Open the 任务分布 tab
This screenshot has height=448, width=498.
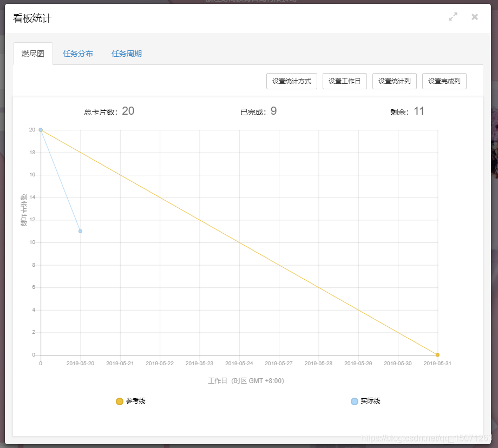[78, 54]
